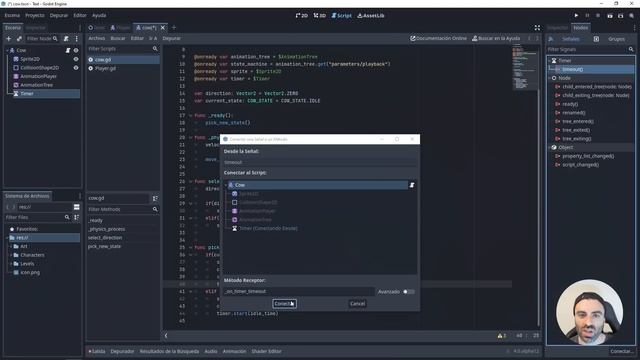Toggle method sort icon beside cow.gd field
The width and height of the screenshot is (640, 360).
155,198
